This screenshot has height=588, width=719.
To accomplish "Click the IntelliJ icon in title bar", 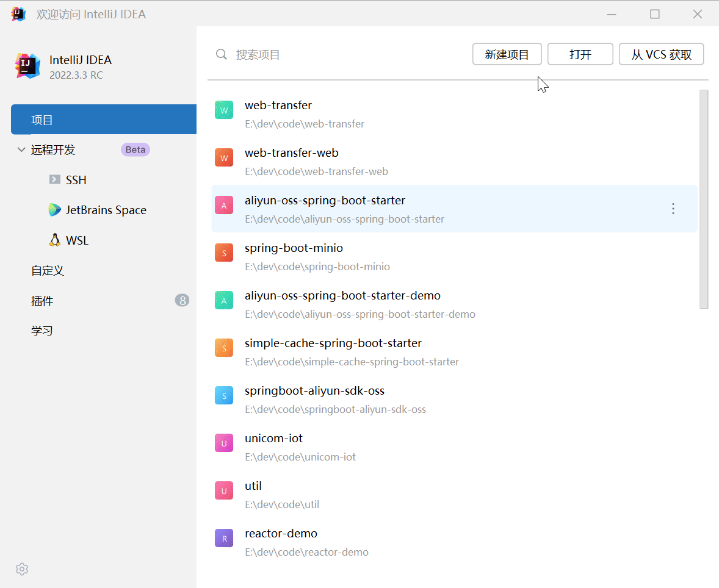I will click(18, 14).
